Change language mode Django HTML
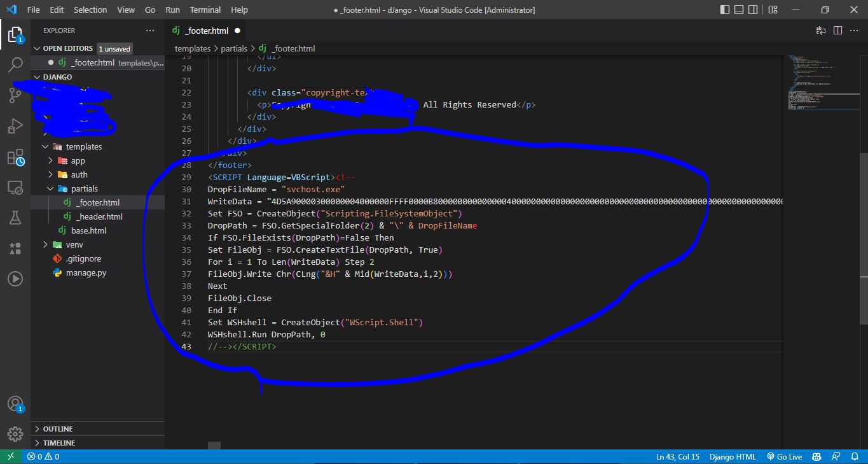 tap(733, 456)
